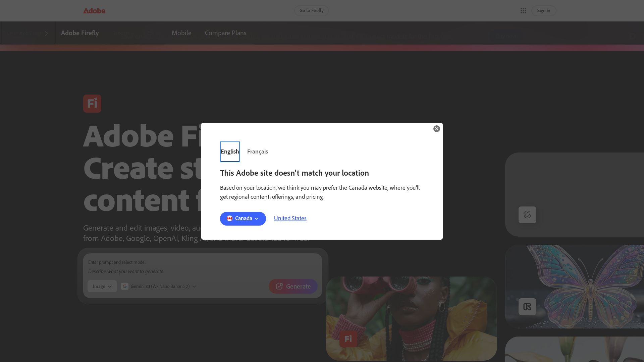Click the Fi badge on the binoculars image
The width and height of the screenshot is (644, 362).
click(348, 339)
